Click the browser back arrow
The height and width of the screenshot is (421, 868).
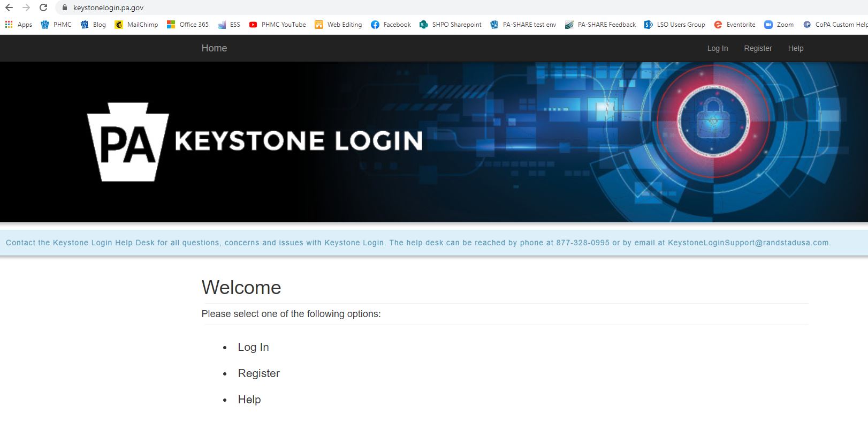(x=9, y=7)
